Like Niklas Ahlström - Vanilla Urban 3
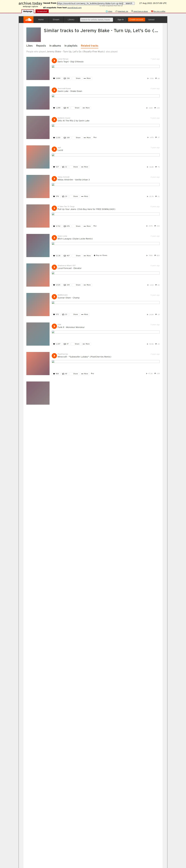The width and height of the screenshot is (186, 868). coord(56,196)
